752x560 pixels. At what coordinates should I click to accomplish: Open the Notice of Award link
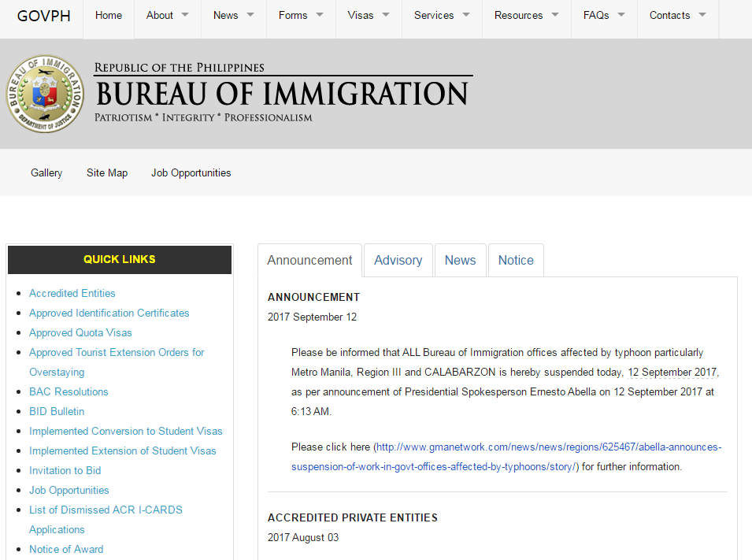pos(66,549)
